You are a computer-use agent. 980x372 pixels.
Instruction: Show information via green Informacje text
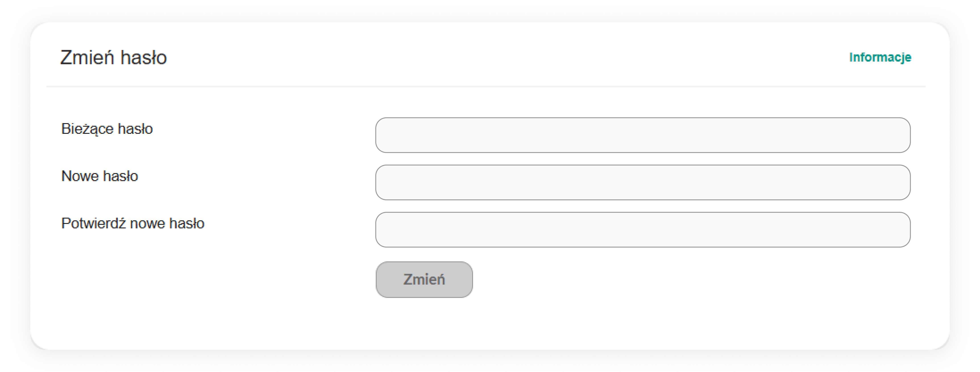[880, 58]
